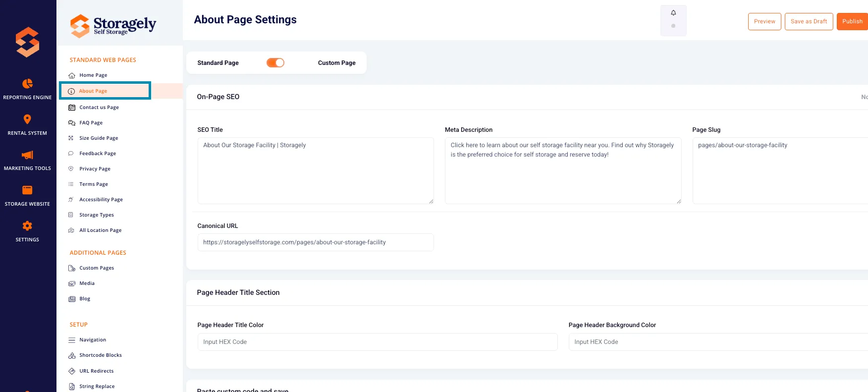Click the Save as Draft button
868x392 pixels.
point(809,21)
